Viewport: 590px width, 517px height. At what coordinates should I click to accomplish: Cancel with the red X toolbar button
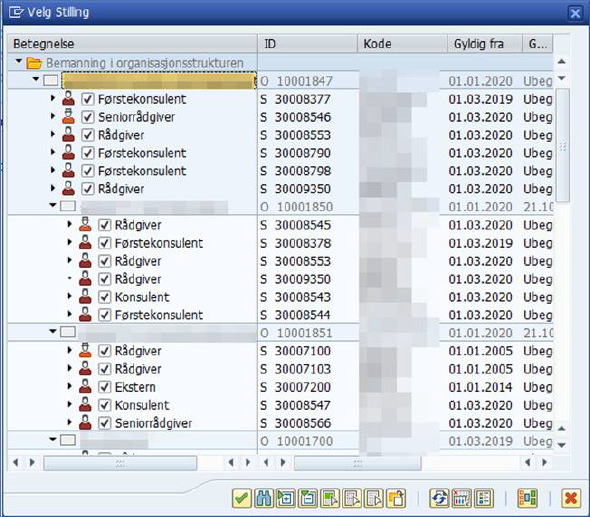pyautogui.click(x=571, y=499)
